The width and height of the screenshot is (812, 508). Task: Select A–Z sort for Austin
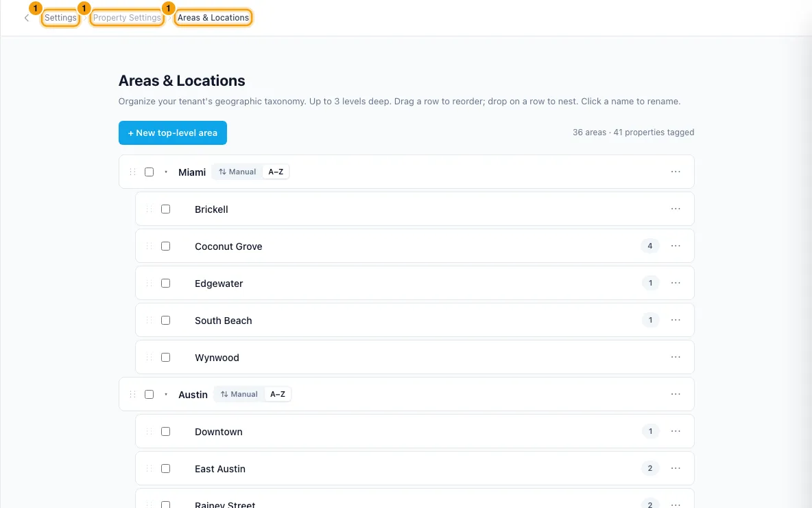(x=278, y=394)
